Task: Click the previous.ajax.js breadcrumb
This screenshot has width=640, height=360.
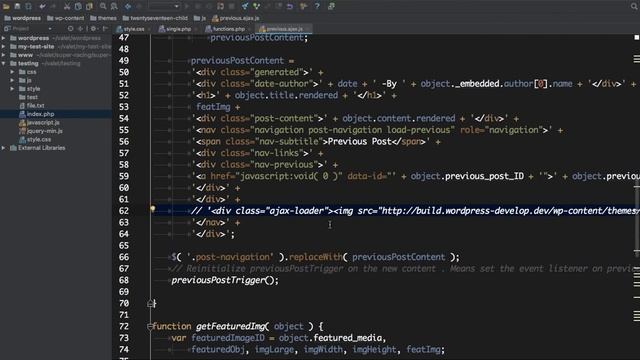Action: (x=236, y=18)
